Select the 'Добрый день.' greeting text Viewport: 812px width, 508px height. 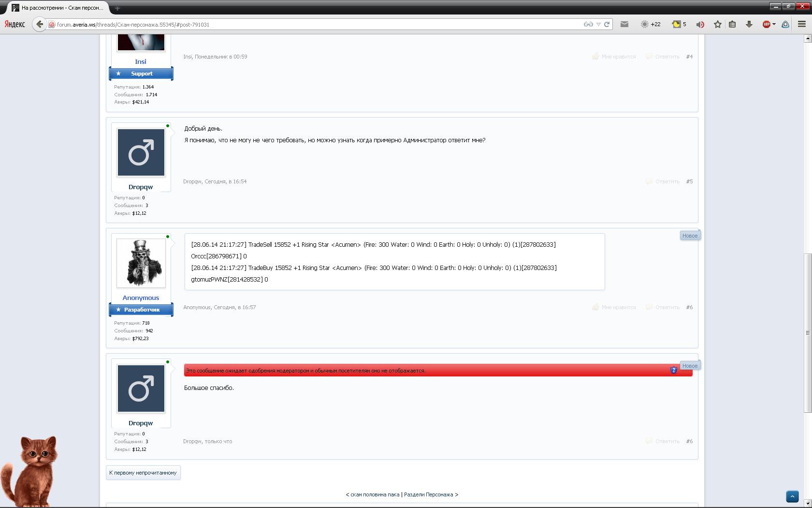tap(203, 129)
